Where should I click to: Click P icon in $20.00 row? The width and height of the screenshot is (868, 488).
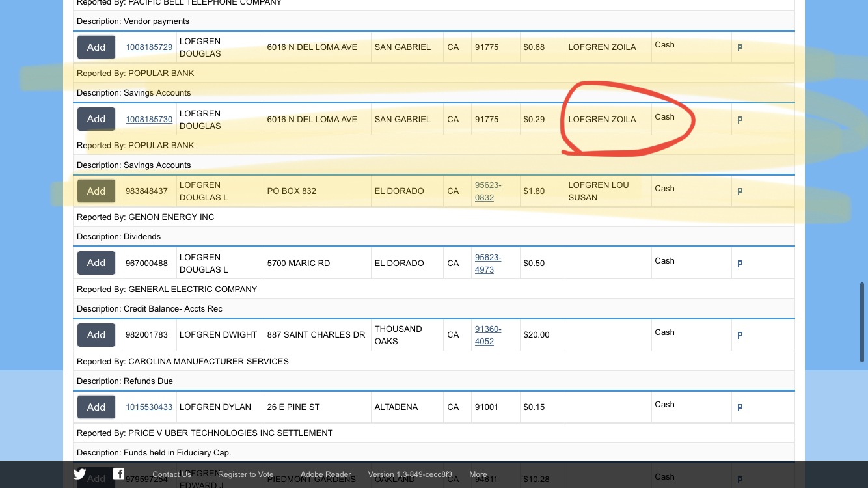740,336
